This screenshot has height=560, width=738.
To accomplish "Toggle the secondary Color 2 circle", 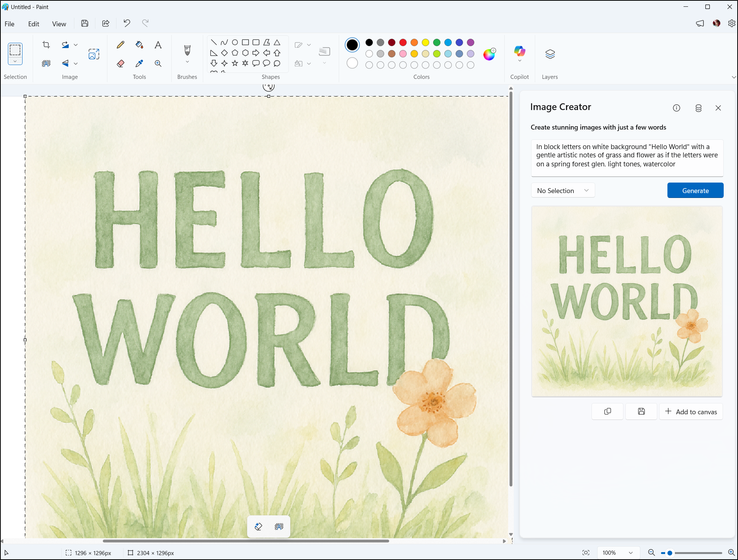I will tap(352, 63).
